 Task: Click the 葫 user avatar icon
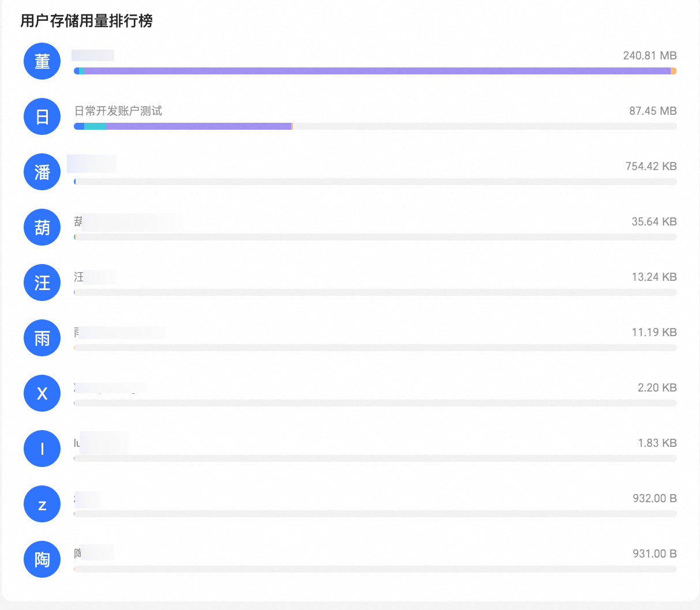(x=42, y=227)
